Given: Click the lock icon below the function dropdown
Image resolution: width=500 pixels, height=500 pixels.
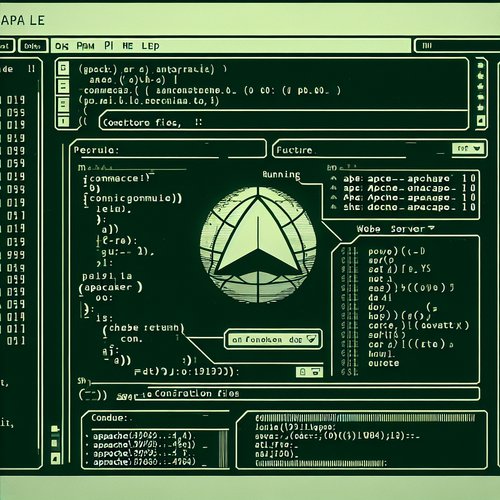Looking at the screenshot, I should [x=303, y=372].
